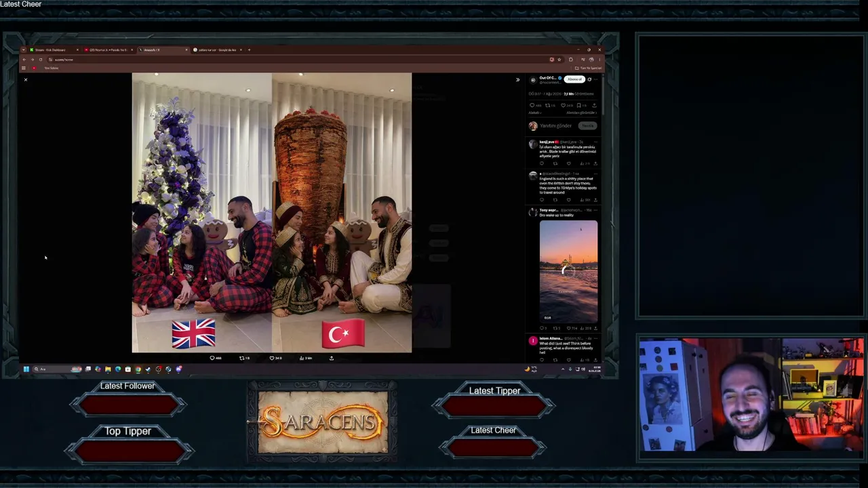Open the bookmarks bar apps grid

pos(24,68)
